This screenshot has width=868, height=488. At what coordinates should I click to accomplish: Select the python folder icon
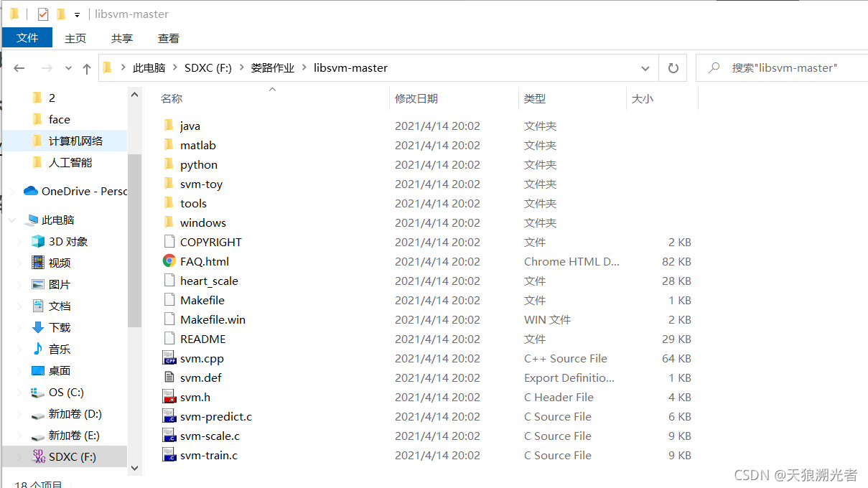click(x=169, y=164)
